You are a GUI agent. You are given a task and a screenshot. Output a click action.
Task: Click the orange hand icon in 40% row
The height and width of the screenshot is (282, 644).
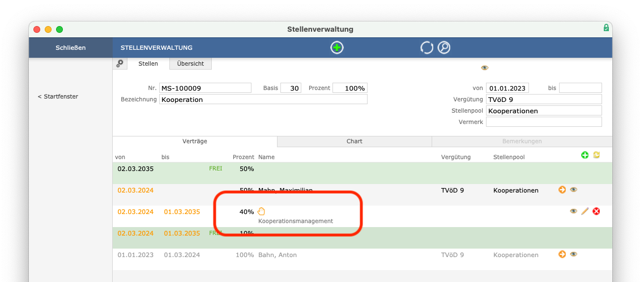pos(262,211)
